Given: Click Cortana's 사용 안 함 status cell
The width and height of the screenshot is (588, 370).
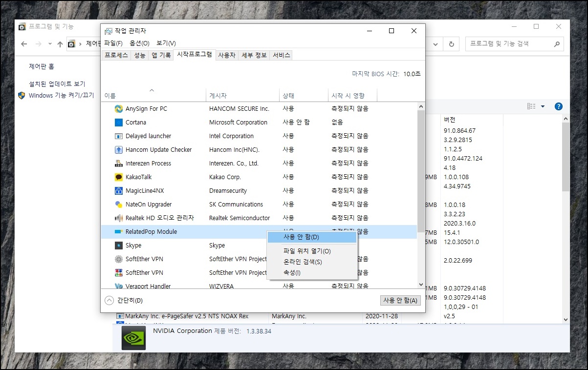Looking at the screenshot, I should point(296,123).
